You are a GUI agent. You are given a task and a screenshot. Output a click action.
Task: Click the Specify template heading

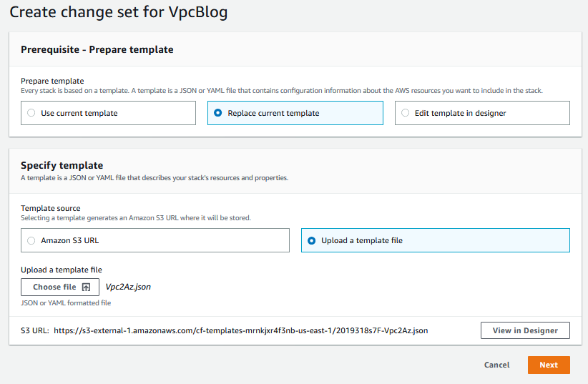[x=62, y=165]
